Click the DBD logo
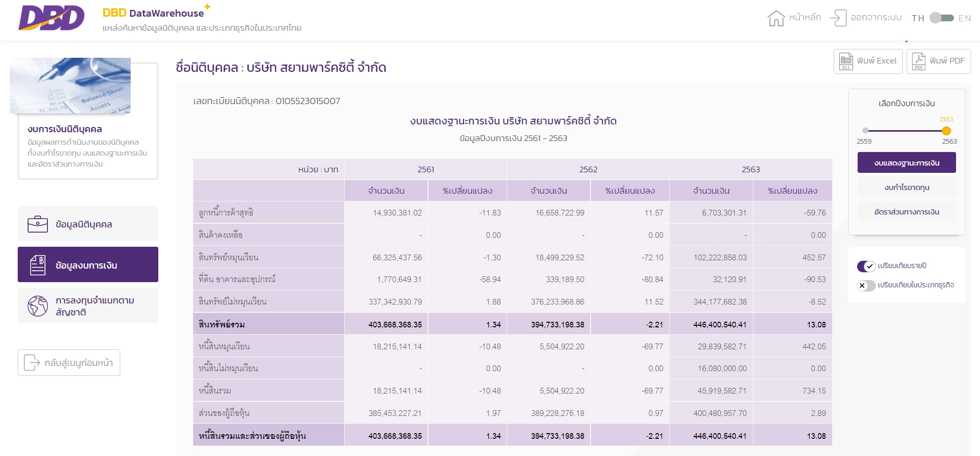 [52, 18]
